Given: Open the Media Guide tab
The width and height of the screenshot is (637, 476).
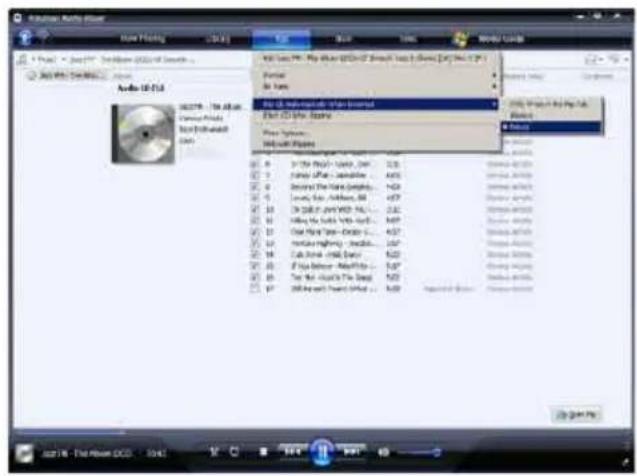Looking at the screenshot, I should click(501, 39).
